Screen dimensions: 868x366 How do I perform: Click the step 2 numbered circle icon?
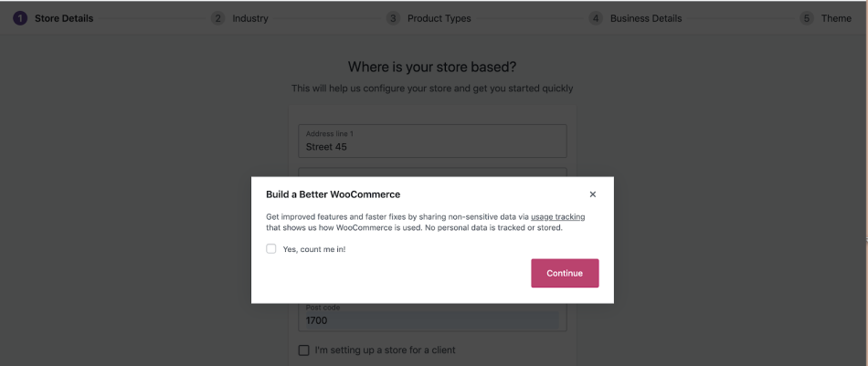[x=218, y=18]
